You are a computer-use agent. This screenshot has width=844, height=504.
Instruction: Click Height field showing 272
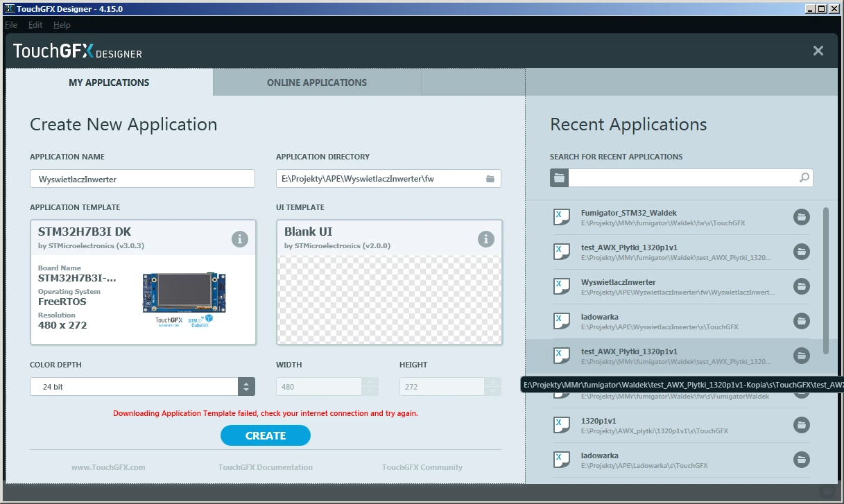coord(442,387)
